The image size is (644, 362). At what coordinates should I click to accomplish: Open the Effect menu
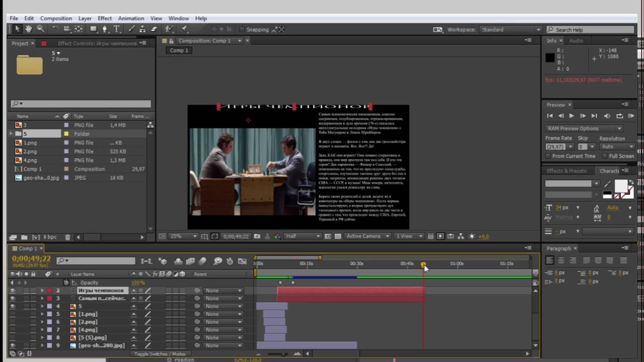tap(105, 18)
